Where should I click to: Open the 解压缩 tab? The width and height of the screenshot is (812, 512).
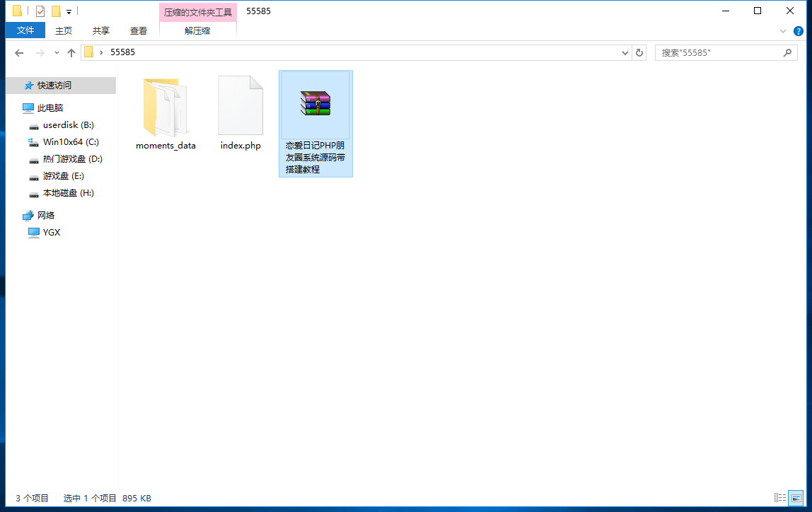point(197,30)
